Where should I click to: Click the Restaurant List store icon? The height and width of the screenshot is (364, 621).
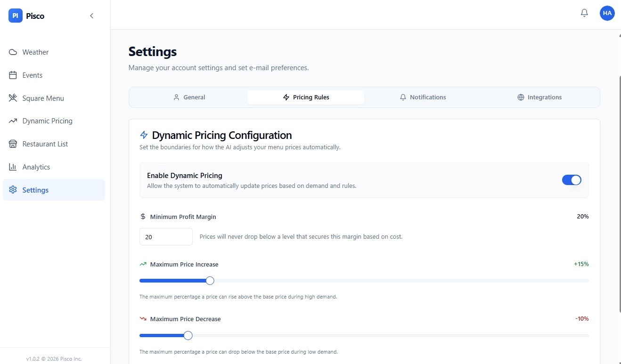(13, 144)
